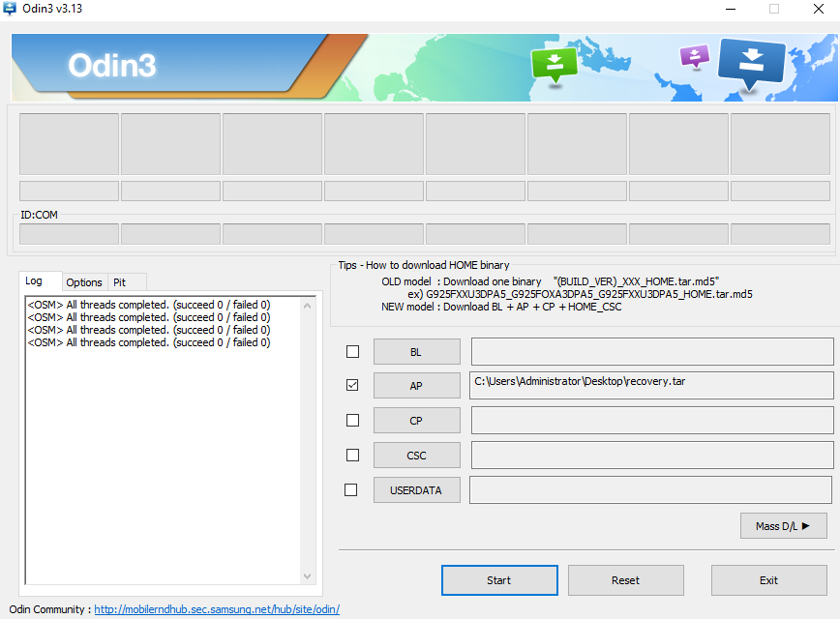
Task: Start the flashing process
Action: pyautogui.click(x=499, y=580)
